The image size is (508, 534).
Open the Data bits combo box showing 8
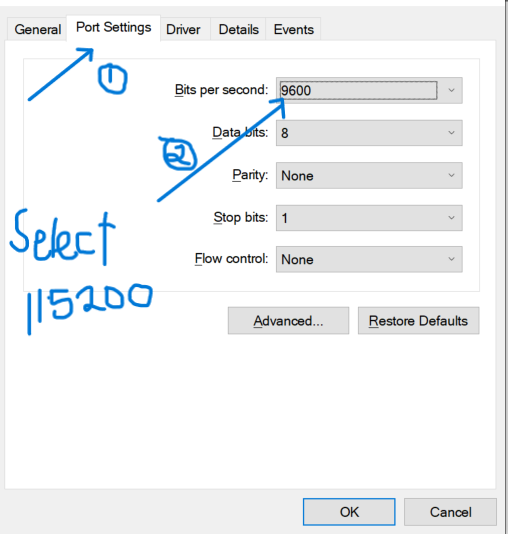coord(369,133)
